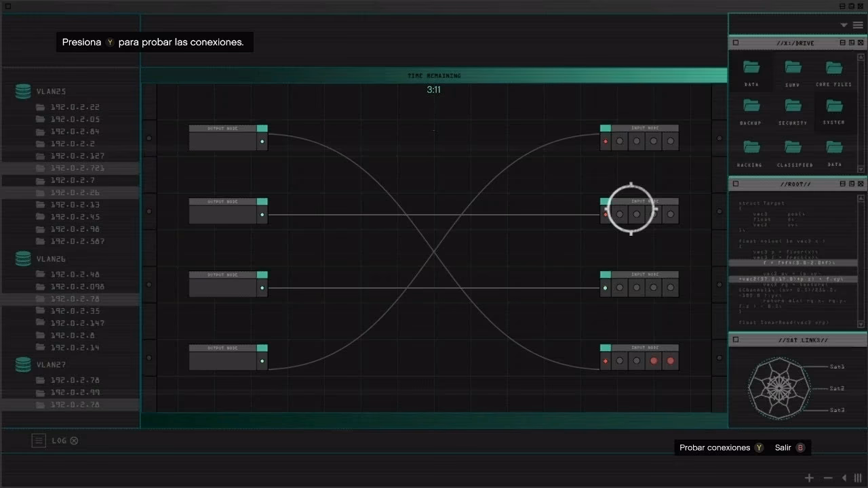This screenshot has height=488, width=868.
Task: Click the DRIVE panel scroll-down arrow
Action: [x=861, y=169]
